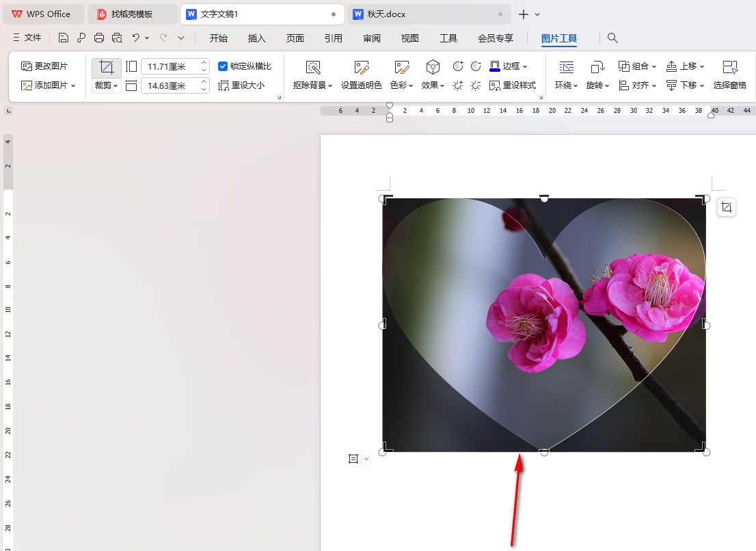The image size is (756, 551).
Task: Undo the last action
Action: (x=136, y=38)
